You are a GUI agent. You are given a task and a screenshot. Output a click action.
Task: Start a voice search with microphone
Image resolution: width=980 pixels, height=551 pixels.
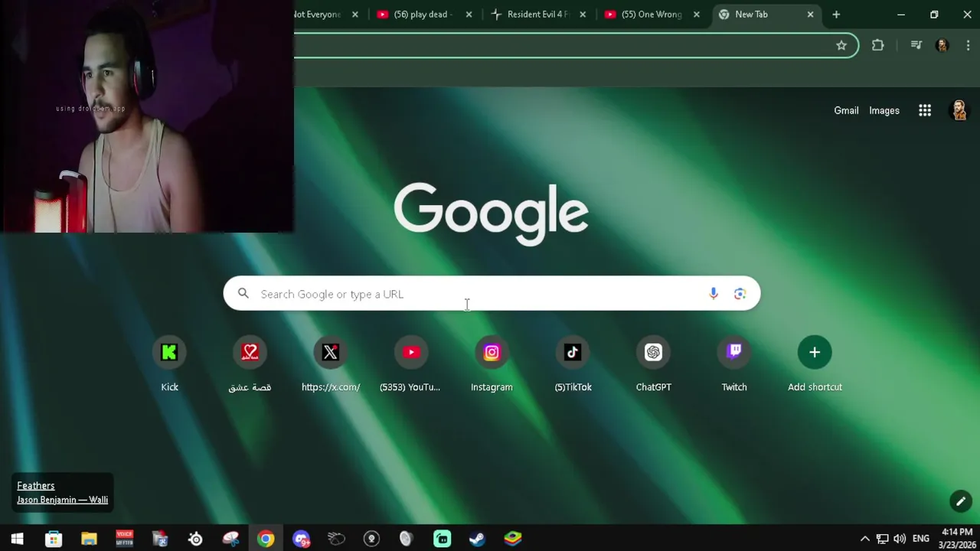pyautogui.click(x=713, y=294)
